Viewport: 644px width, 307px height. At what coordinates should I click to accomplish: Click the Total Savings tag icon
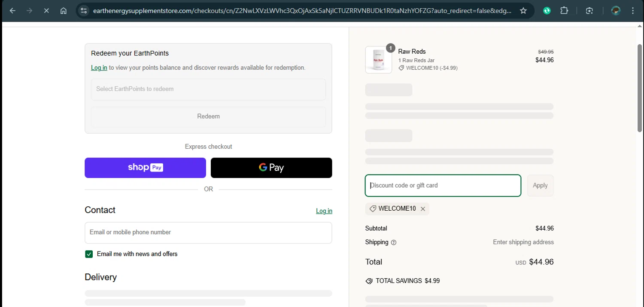369,281
